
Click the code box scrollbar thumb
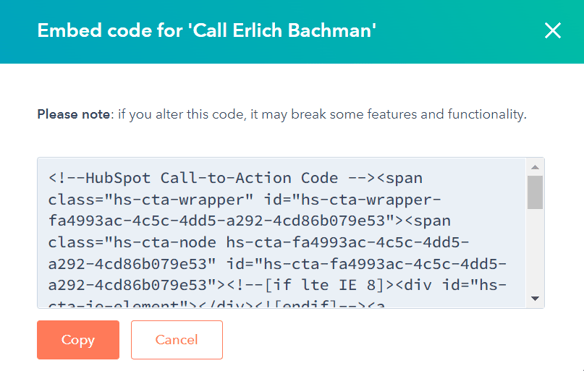pos(535,193)
